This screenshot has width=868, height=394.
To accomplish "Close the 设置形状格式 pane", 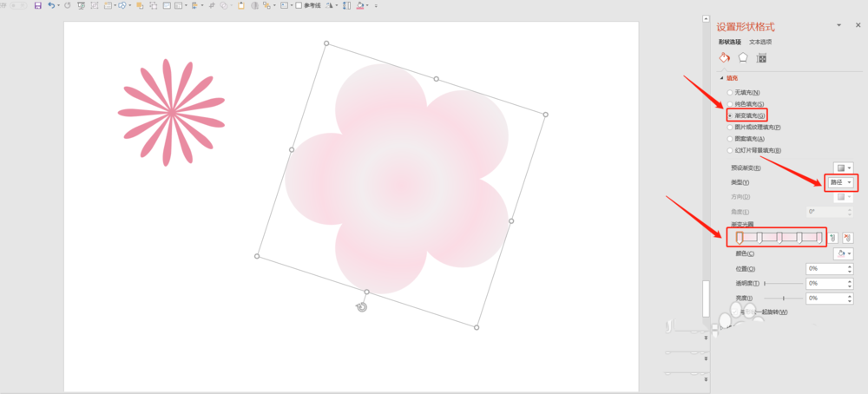I will (856, 27).
